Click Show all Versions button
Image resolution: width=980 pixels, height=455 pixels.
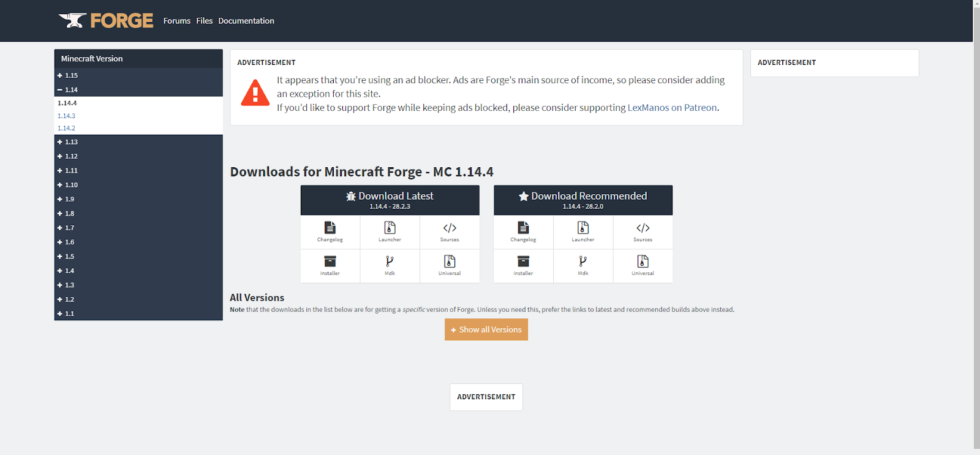point(486,329)
